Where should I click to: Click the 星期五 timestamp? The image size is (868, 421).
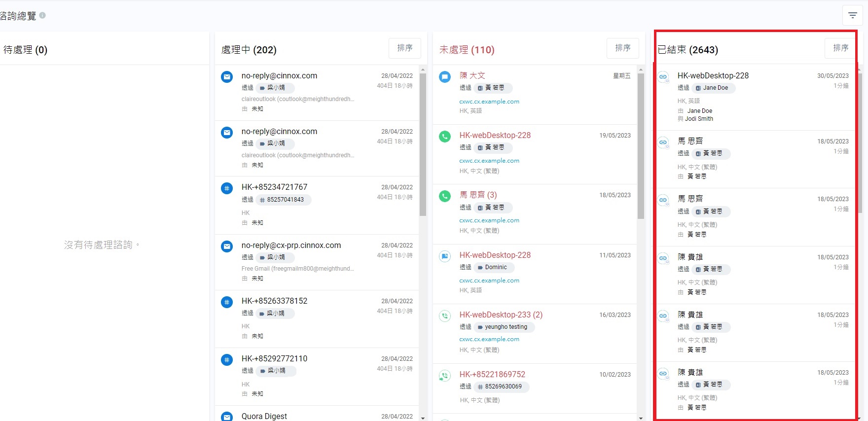[x=622, y=76]
